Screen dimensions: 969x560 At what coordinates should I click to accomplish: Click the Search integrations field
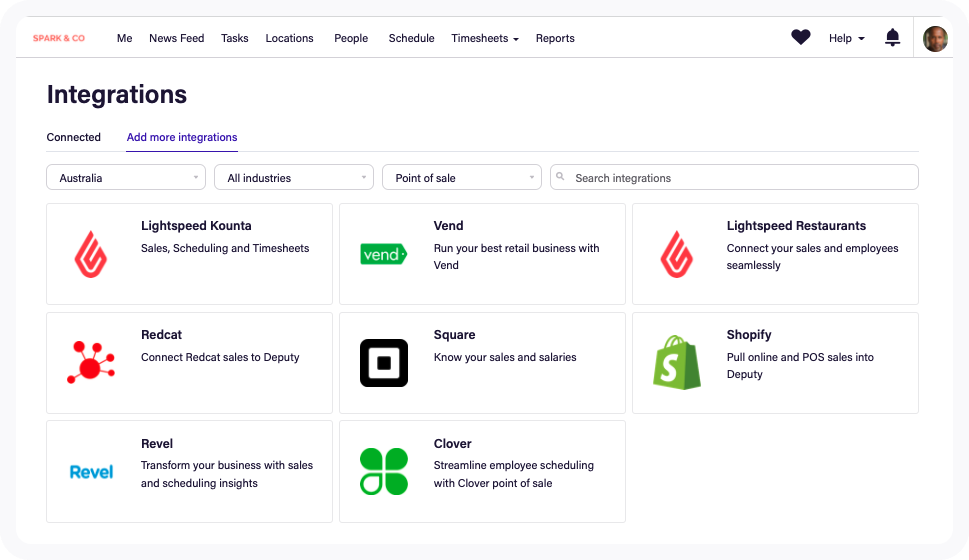[740, 178]
